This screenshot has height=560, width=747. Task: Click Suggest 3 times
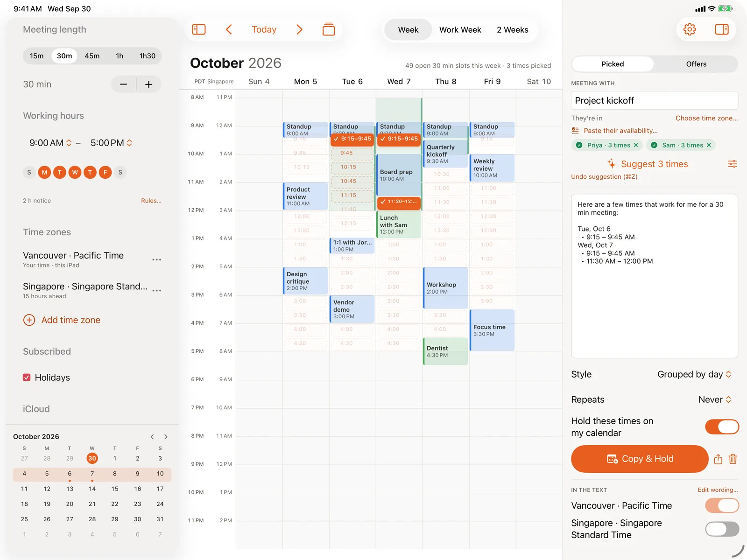pyautogui.click(x=648, y=164)
